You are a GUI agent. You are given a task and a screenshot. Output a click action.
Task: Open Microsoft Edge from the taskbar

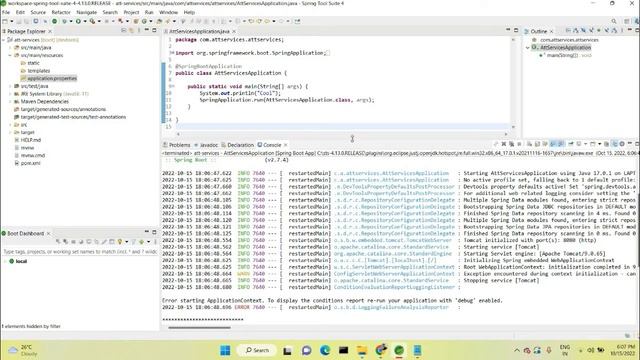(x=325, y=350)
